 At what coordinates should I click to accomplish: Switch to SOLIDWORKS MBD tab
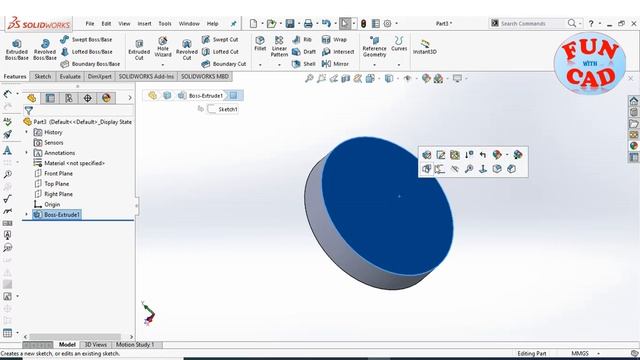(x=204, y=76)
